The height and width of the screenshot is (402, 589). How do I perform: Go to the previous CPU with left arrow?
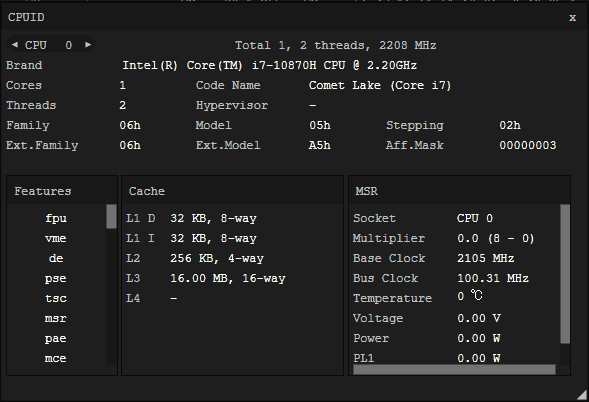(15, 45)
